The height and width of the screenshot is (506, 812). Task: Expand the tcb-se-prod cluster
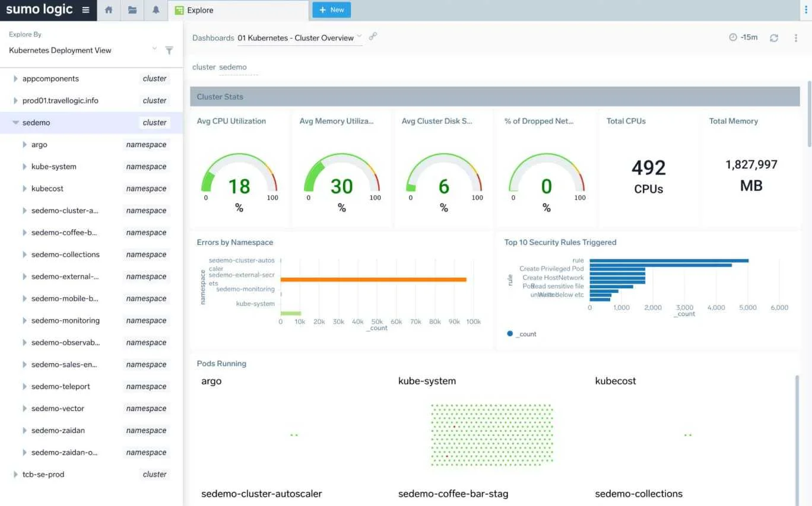pos(15,474)
